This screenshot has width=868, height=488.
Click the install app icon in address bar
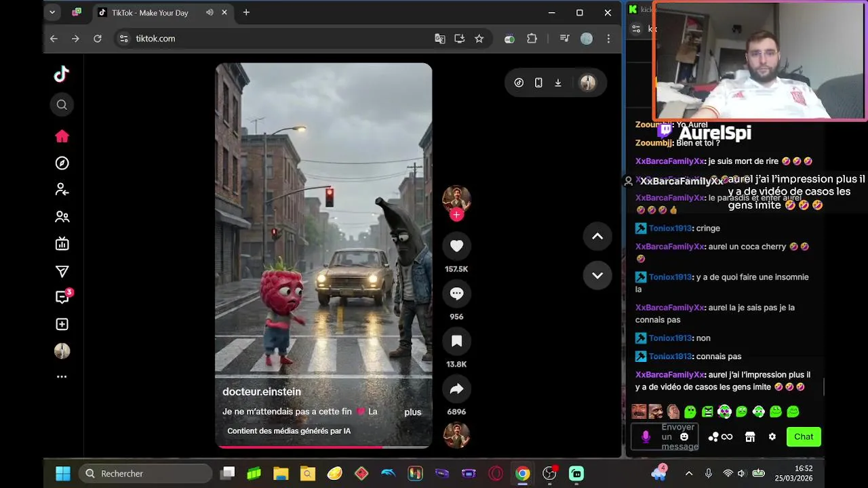460,39
